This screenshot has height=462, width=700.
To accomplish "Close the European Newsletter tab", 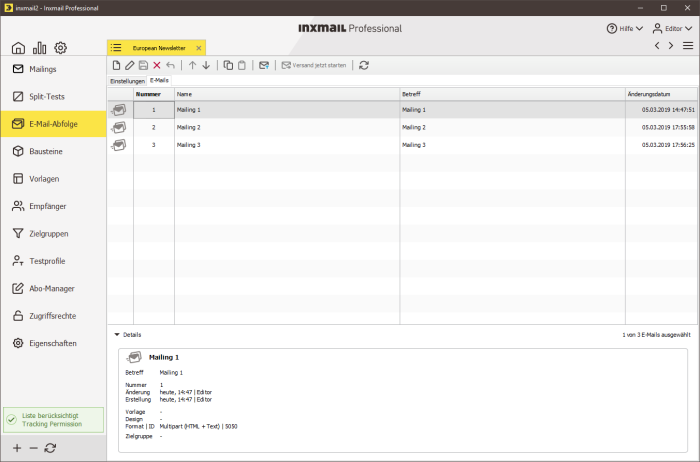I will coord(199,48).
